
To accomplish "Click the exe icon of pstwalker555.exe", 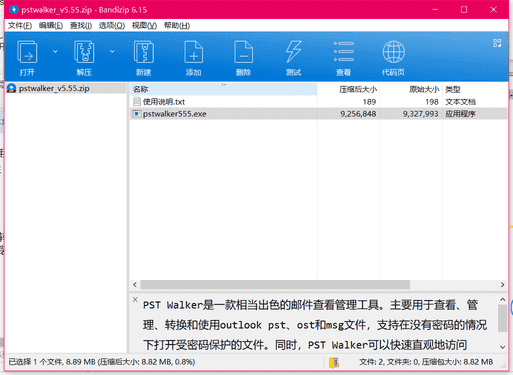I will coord(137,114).
